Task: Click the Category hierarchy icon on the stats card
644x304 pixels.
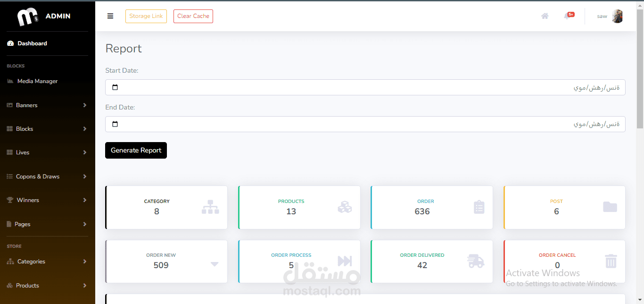Action: click(x=210, y=207)
